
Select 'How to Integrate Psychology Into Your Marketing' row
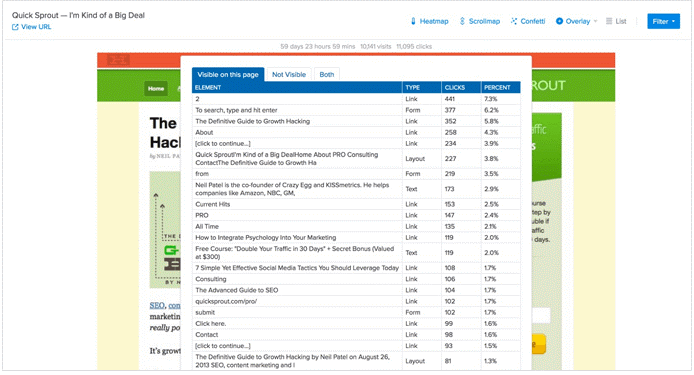[x=356, y=237]
